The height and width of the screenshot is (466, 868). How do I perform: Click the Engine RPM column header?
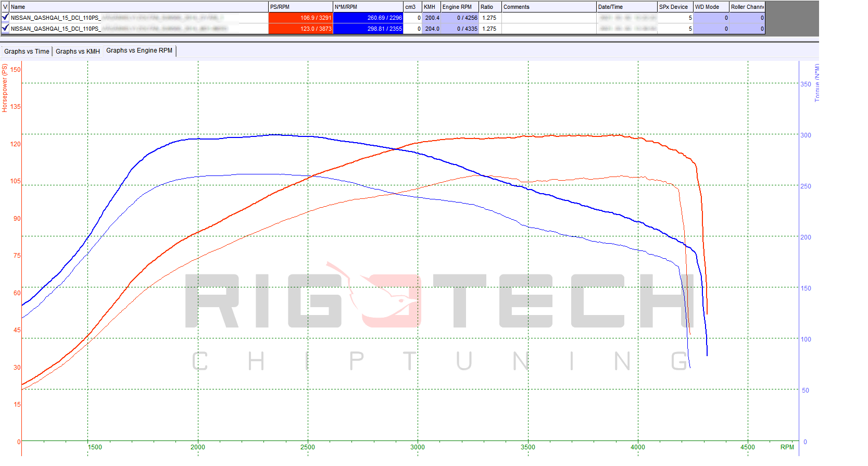point(459,7)
